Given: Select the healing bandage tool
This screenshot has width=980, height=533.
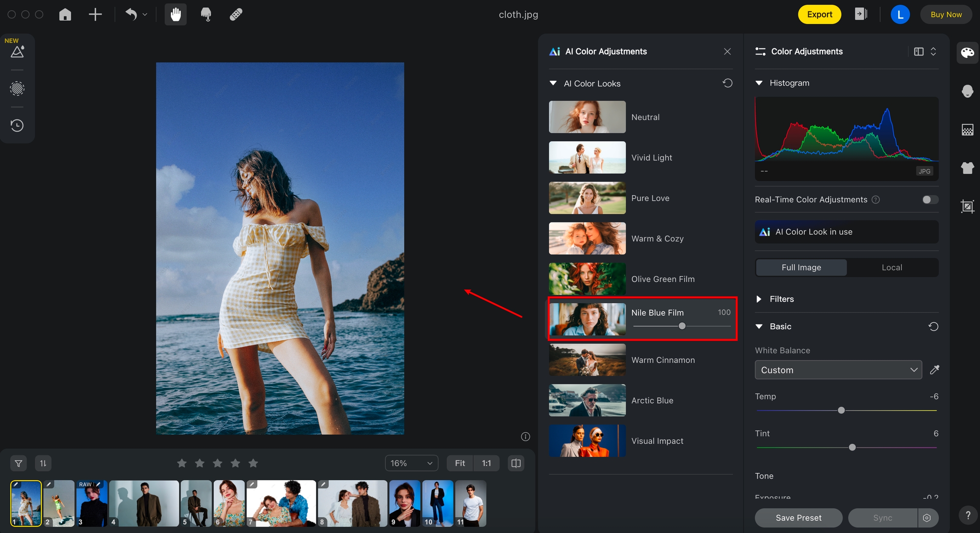Looking at the screenshot, I should [x=236, y=14].
